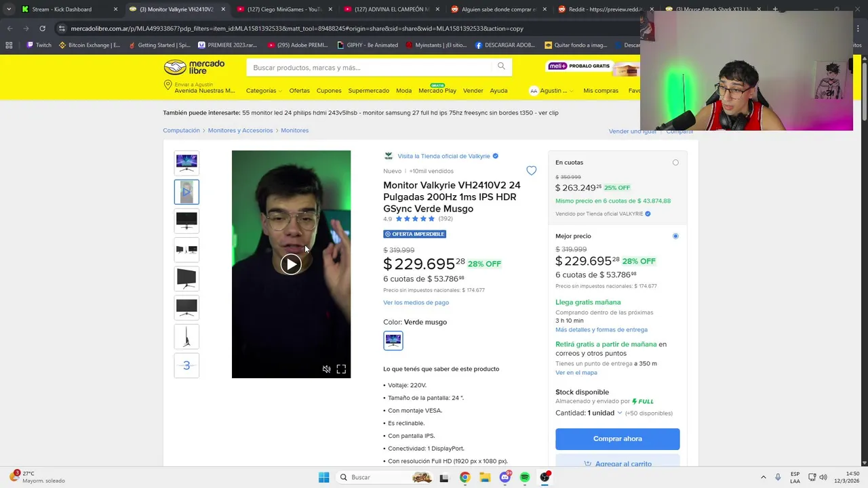This screenshot has width=868, height=488.
Task: Open Moda in the navigation menu
Action: click(x=403, y=91)
